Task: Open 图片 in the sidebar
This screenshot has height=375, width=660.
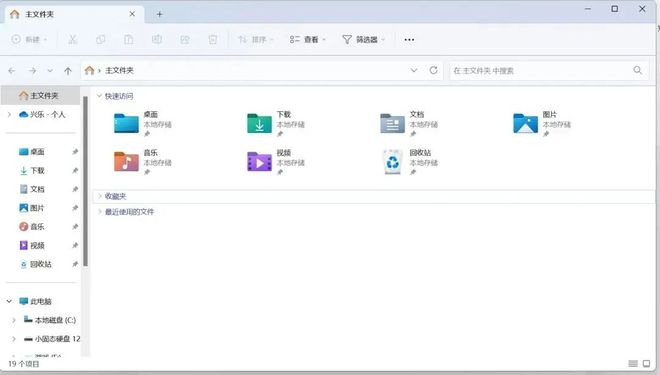Action: click(32, 208)
